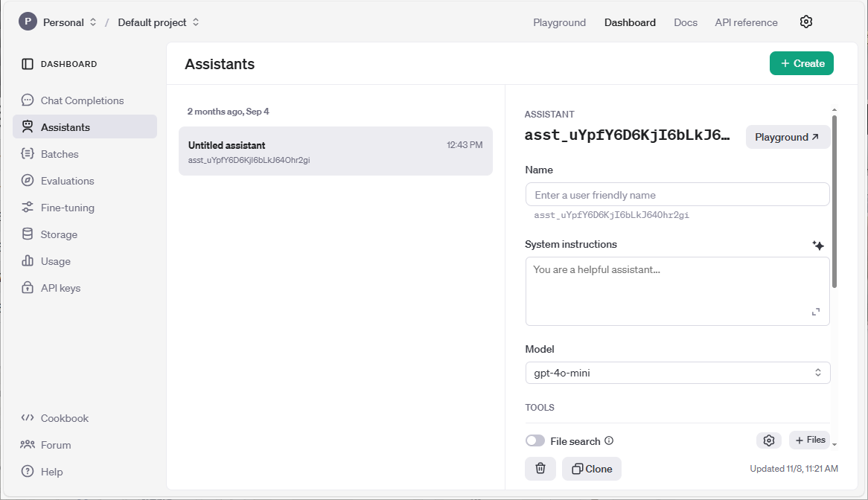The height and width of the screenshot is (500, 868).
Task: Click the Batches braces icon
Action: pos(27,154)
